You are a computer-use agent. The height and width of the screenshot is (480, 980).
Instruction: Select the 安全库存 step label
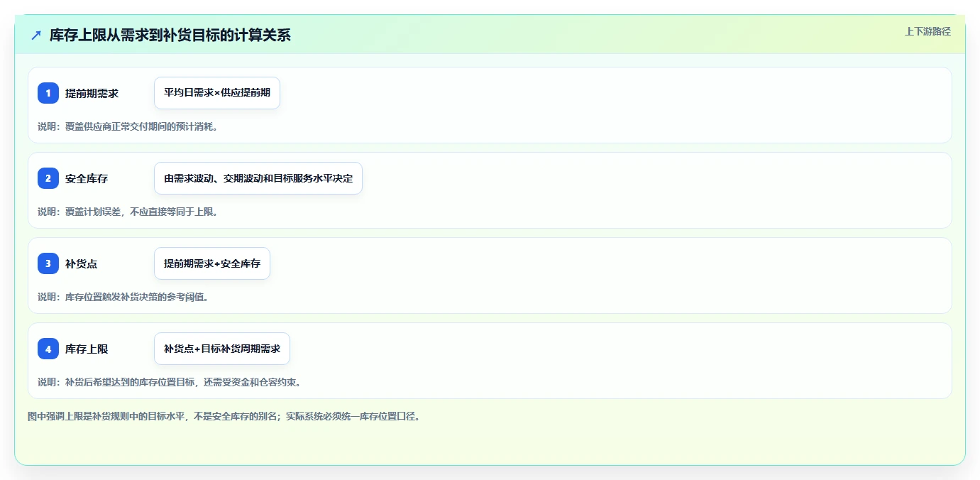(x=87, y=178)
